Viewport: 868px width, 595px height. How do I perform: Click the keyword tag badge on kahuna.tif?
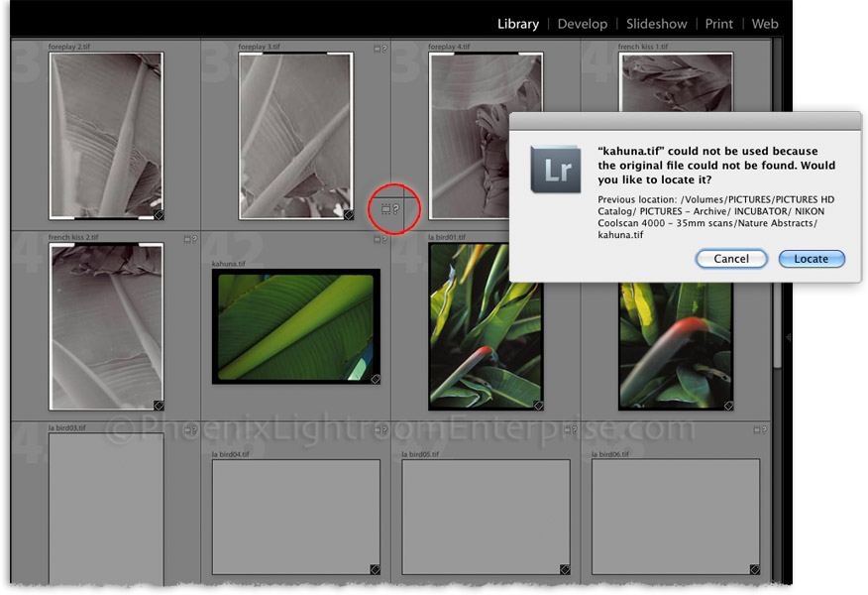coord(377,377)
